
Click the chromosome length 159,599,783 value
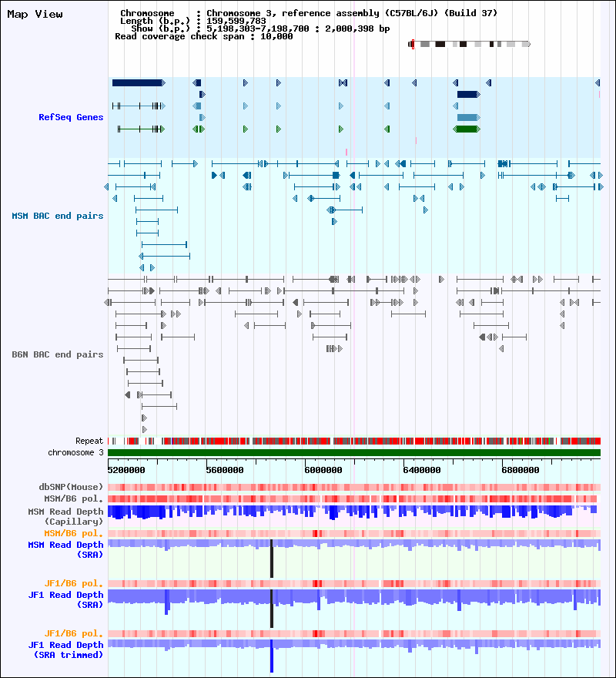point(236,21)
